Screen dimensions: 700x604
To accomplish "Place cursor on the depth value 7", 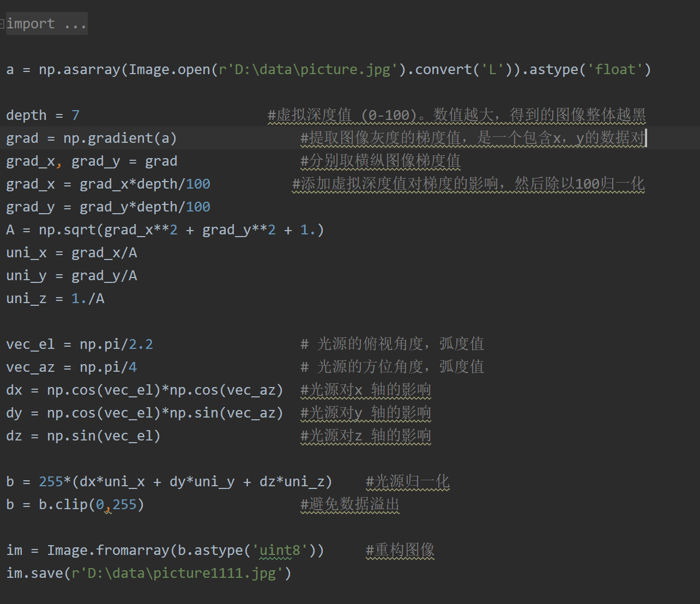I will pos(76,115).
